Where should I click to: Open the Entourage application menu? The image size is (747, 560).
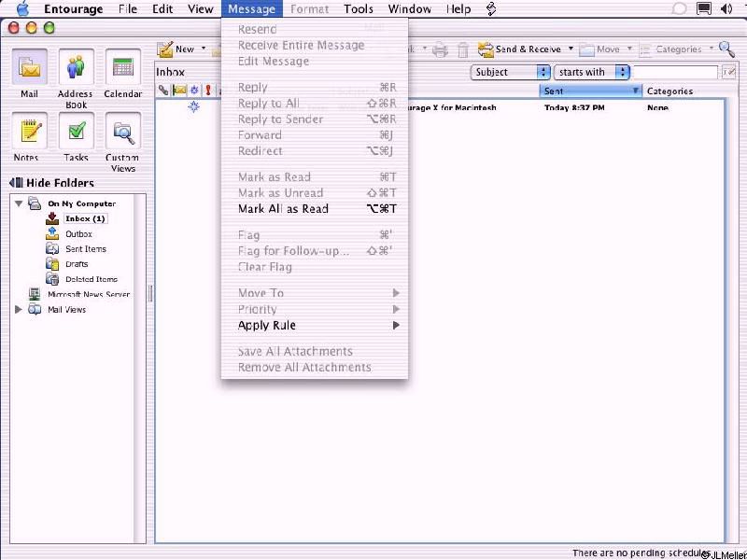coord(74,8)
